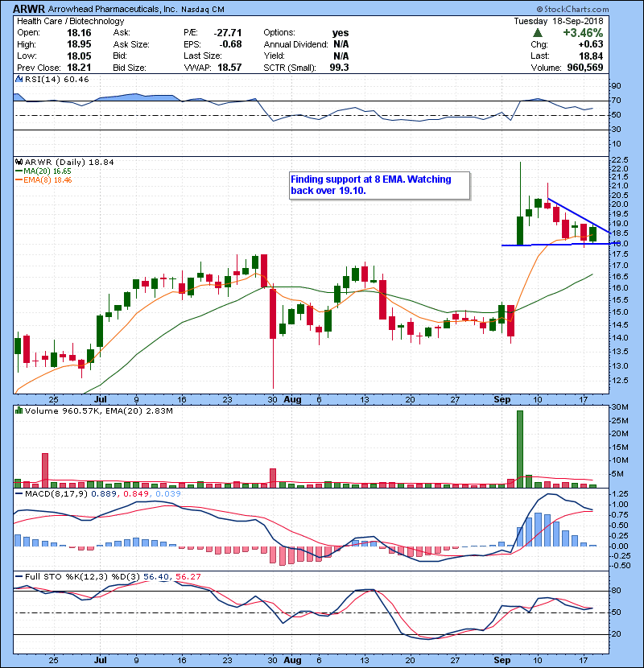
Task: Click the tall red volume bar in late June
Action: pos(45,470)
